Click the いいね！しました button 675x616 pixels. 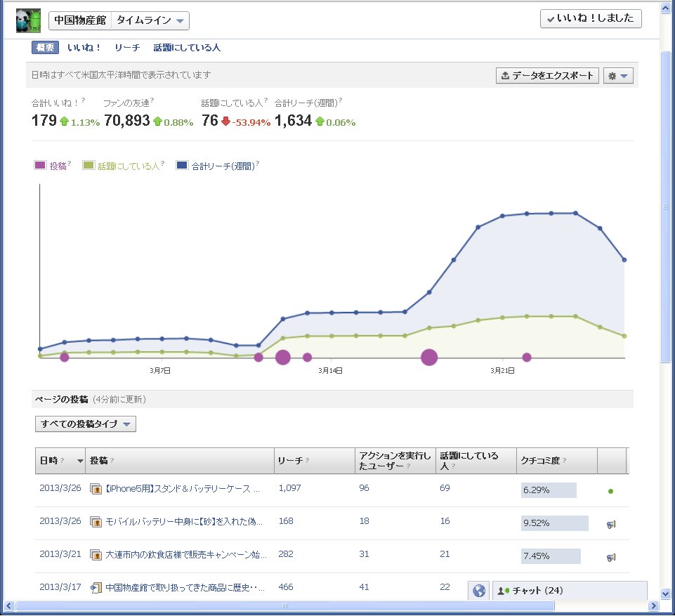click(591, 19)
